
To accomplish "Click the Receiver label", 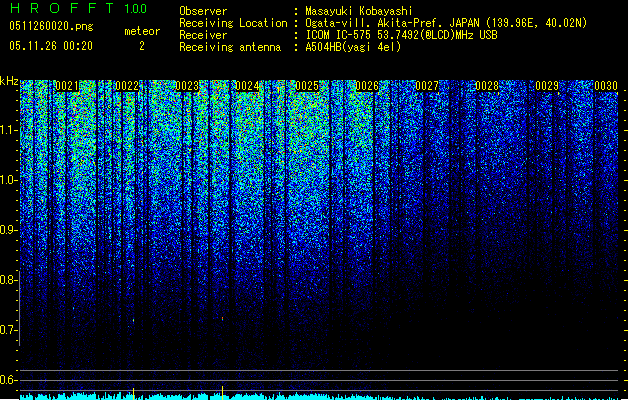I will click(x=203, y=35).
